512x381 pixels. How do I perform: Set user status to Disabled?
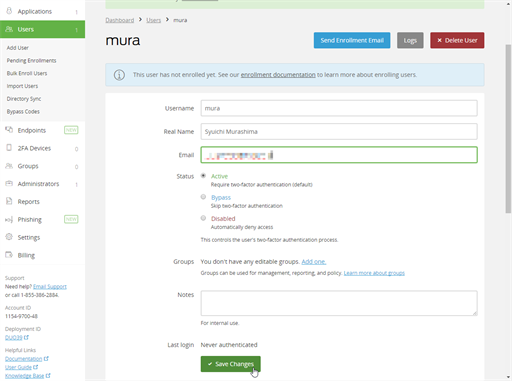click(203, 218)
